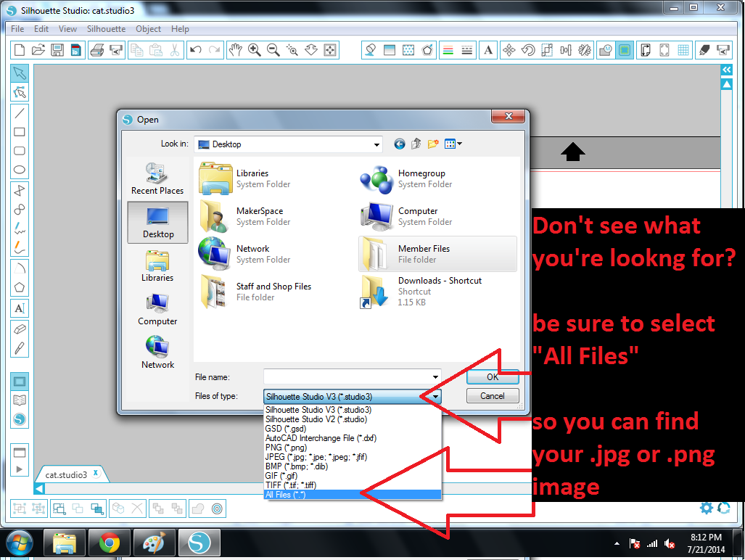Select the Regular Polygon tool
The width and height of the screenshot is (745, 560).
click(x=20, y=287)
